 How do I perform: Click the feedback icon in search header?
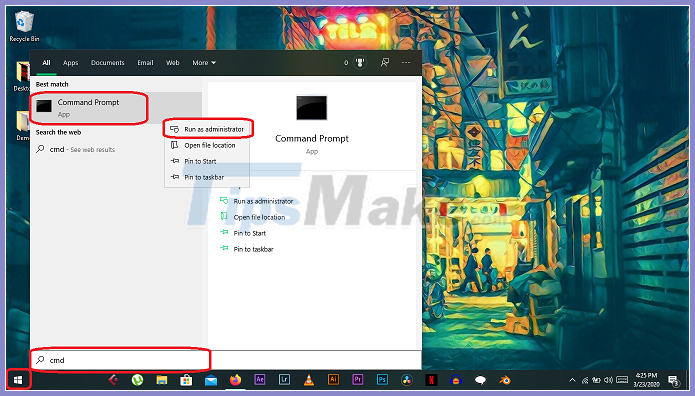click(x=385, y=63)
